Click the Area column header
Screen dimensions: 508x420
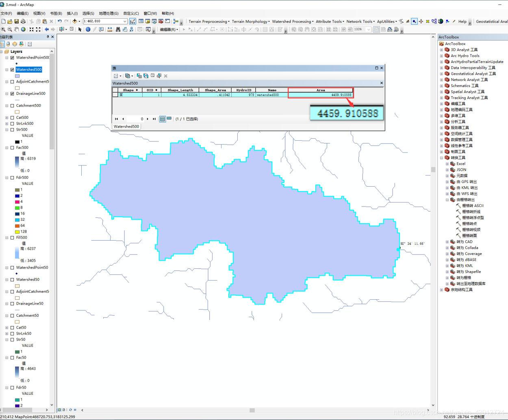point(321,90)
